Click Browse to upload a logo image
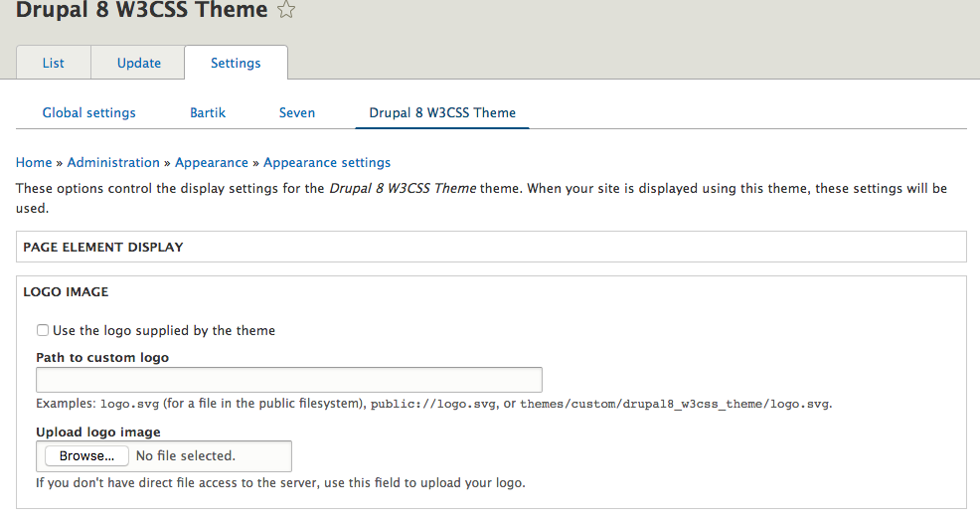Screen dimensions: 980x520 click(x=86, y=456)
